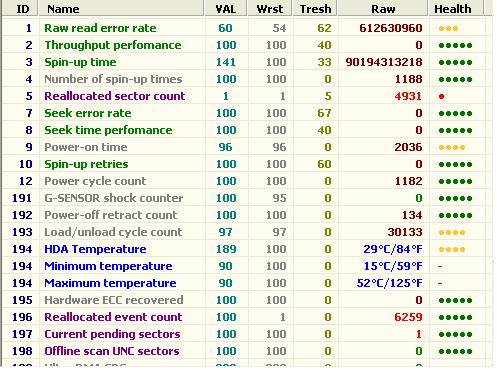The image size is (497, 370).
Task: Select the G-SENSOR shock counter attribute
Action: click(x=114, y=198)
